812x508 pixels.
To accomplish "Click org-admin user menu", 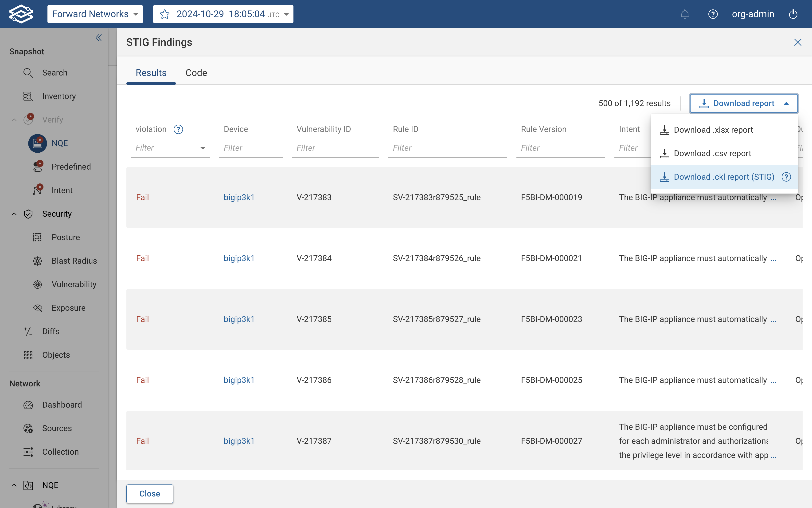I will pyautogui.click(x=753, y=14).
